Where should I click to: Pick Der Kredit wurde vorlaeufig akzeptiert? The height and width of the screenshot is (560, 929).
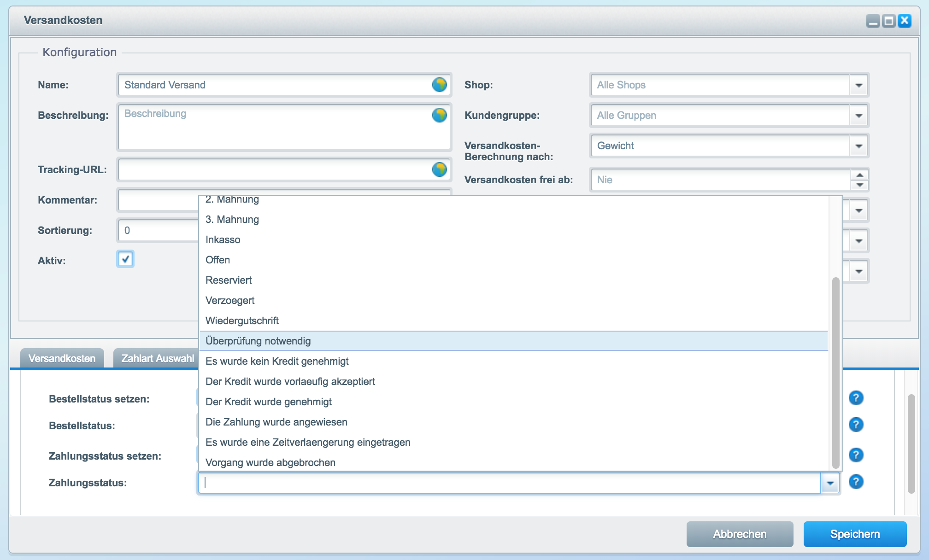coord(513,381)
